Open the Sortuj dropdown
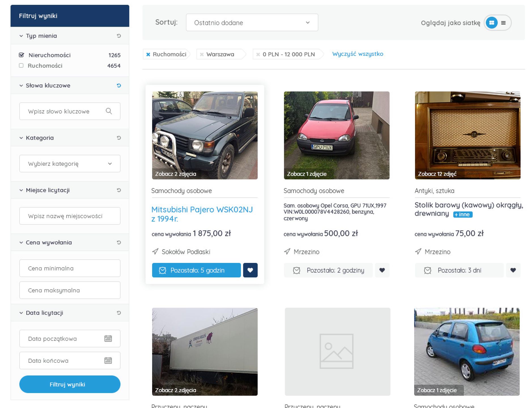The height and width of the screenshot is (408, 532). coord(252,22)
